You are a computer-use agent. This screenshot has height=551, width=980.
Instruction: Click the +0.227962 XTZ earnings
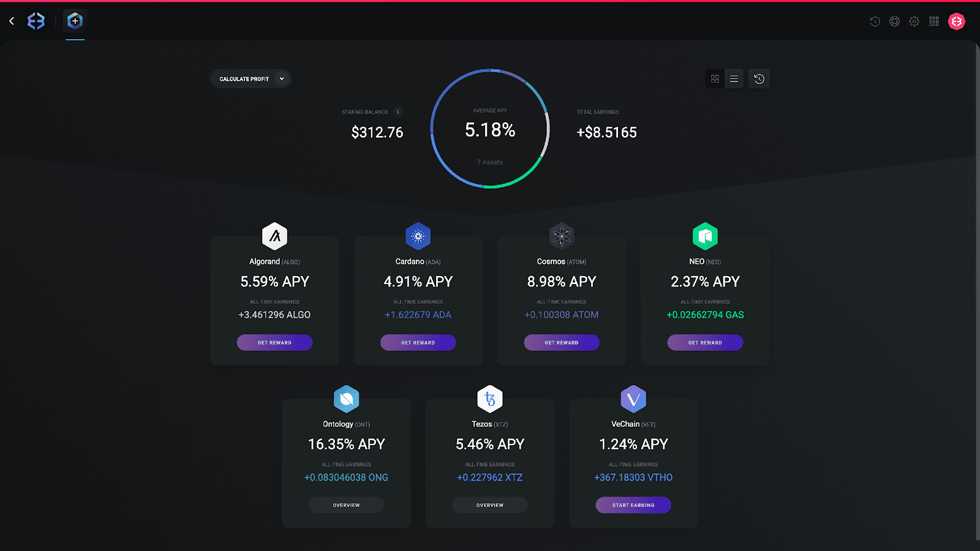coord(490,478)
